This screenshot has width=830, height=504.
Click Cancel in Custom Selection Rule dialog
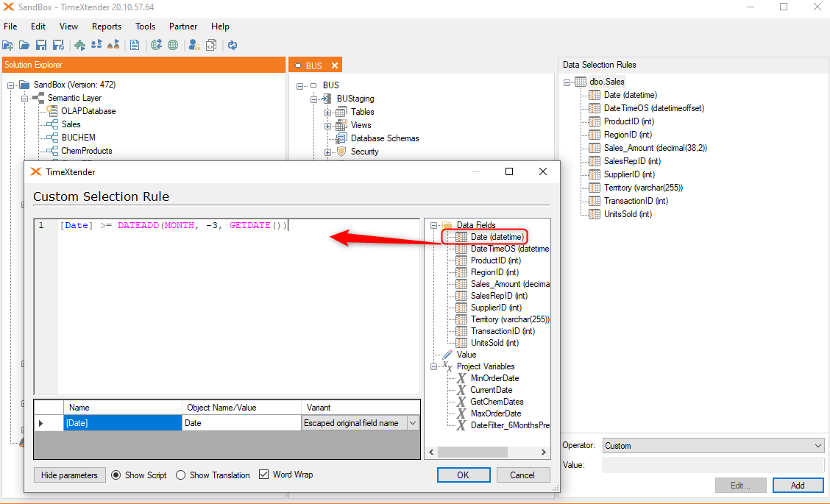click(522, 475)
